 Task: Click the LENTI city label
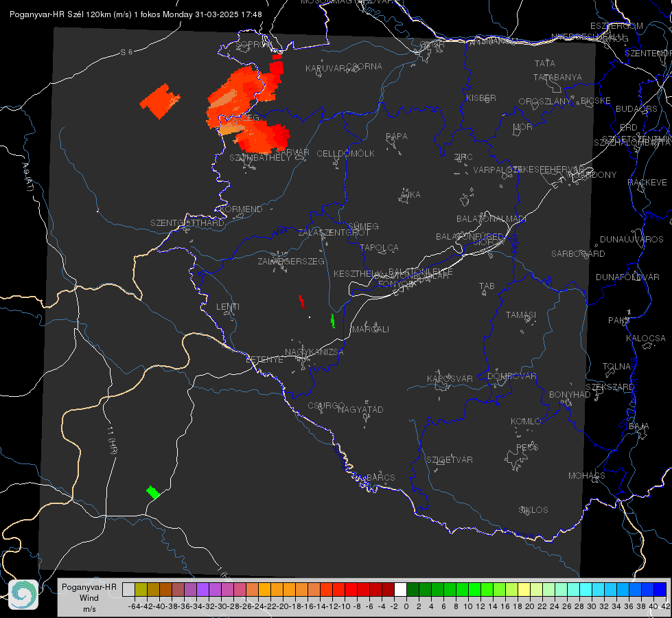click(228, 307)
